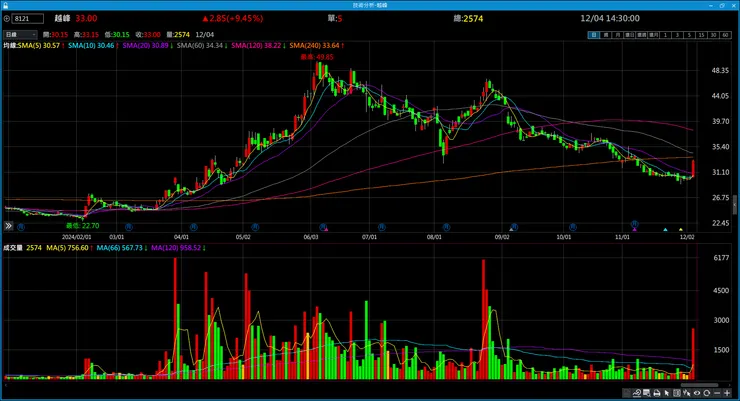The width and height of the screenshot is (740, 401).
Task: Click the horizontal scrollbar under volume chart
Action: [x=699, y=385]
